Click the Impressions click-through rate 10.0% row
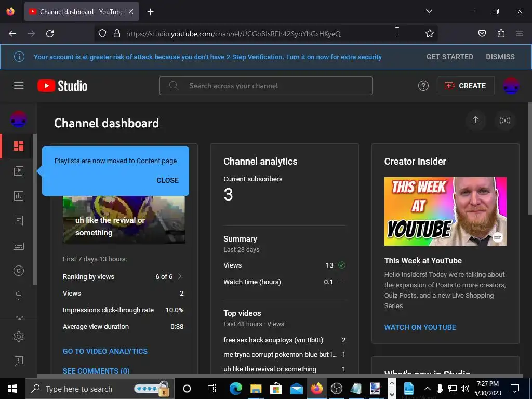 tap(123, 310)
